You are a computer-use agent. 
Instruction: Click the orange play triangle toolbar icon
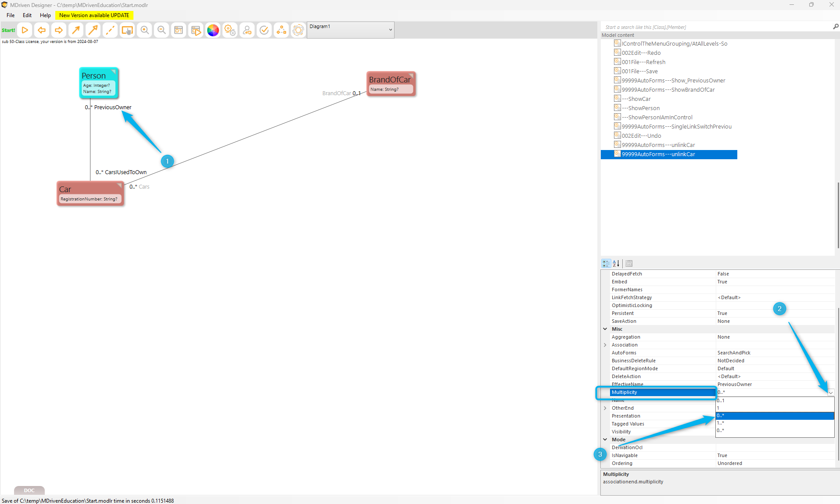click(x=25, y=30)
